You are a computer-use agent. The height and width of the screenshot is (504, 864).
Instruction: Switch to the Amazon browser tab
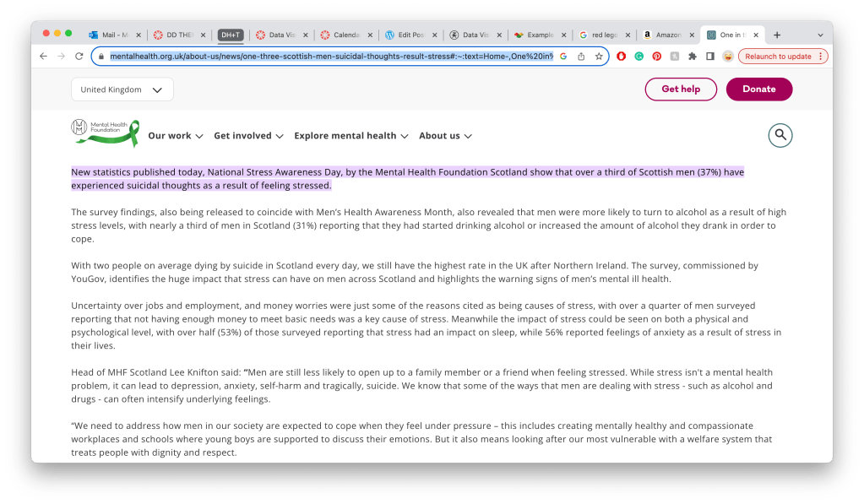pyautogui.click(x=667, y=35)
